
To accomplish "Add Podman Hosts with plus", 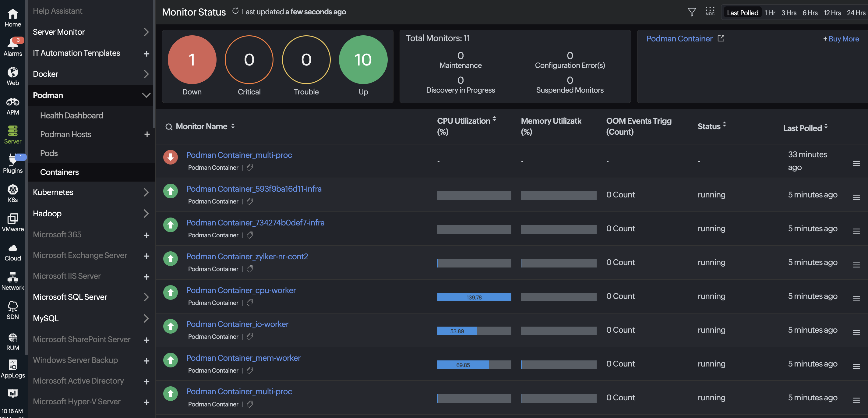I will click(146, 134).
